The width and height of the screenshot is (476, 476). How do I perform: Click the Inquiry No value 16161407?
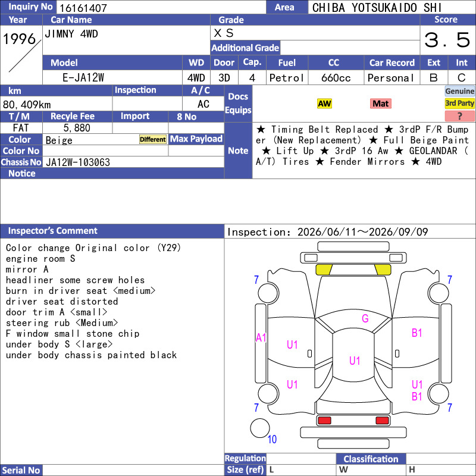pyautogui.click(x=83, y=8)
